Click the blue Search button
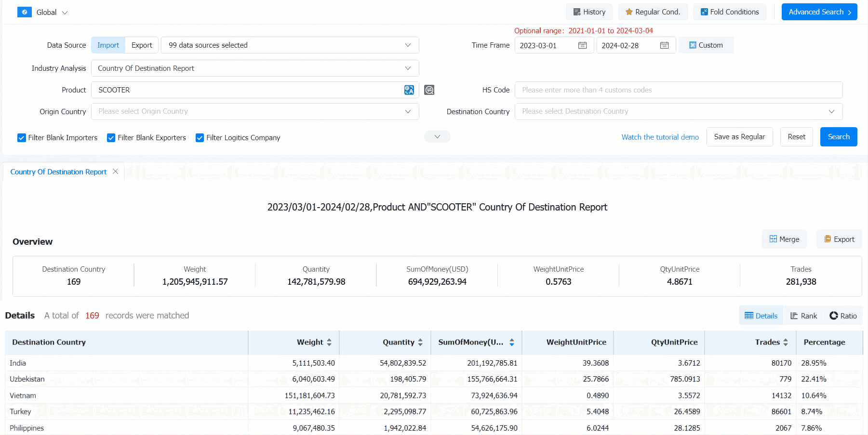868x435 pixels. pyautogui.click(x=838, y=137)
